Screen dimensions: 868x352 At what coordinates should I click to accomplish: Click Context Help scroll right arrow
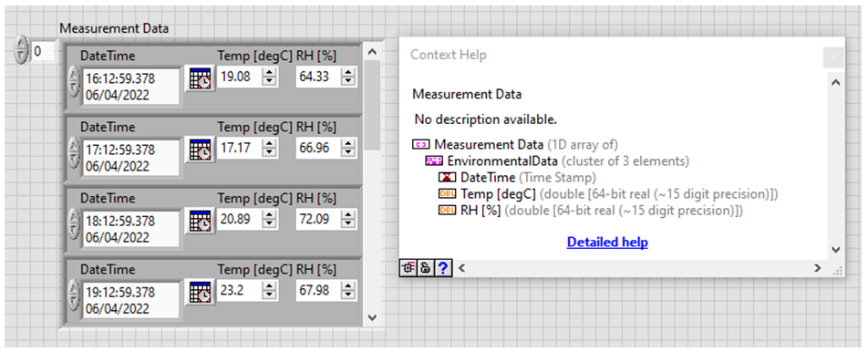click(x=817, y=268)
